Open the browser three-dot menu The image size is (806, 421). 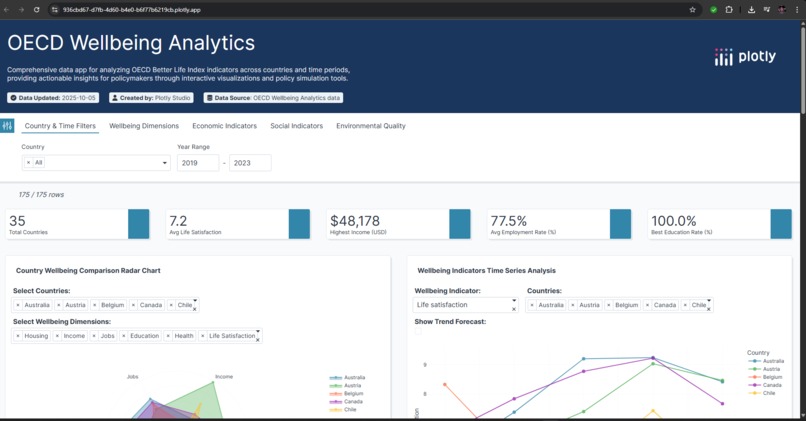point(797,10)
